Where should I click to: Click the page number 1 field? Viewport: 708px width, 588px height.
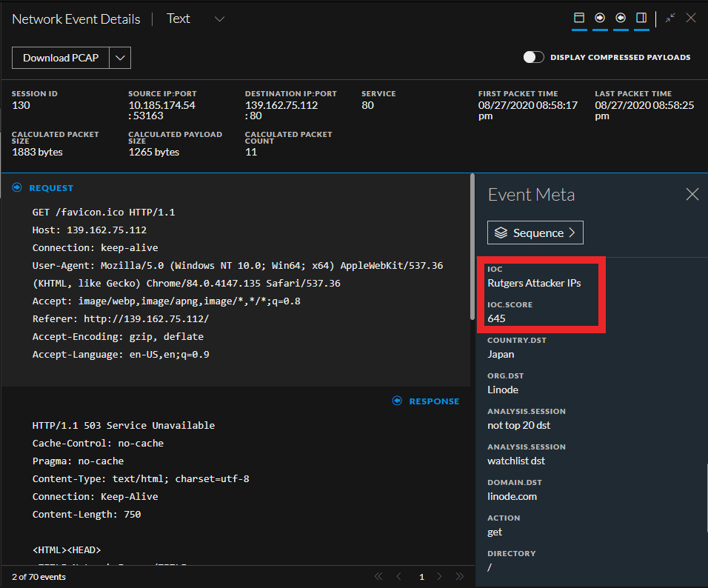pos(421,576)
